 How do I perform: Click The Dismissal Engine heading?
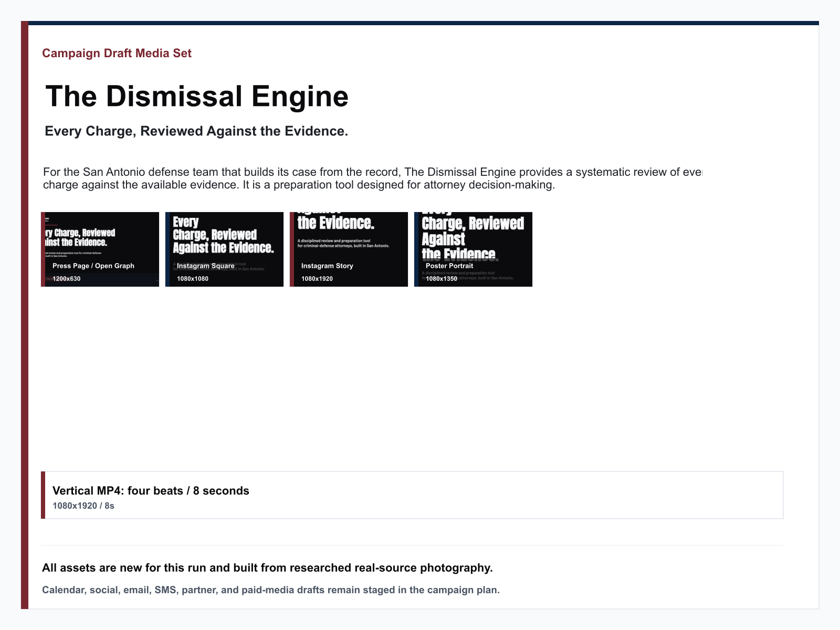[x=197, y=96]
